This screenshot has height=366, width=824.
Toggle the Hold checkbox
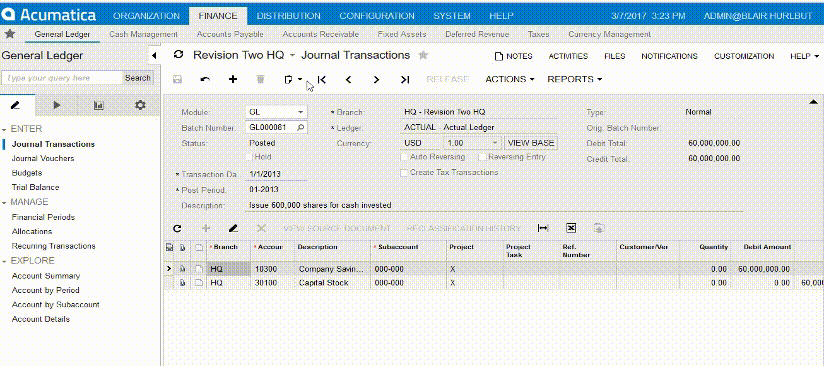(250, 157)
